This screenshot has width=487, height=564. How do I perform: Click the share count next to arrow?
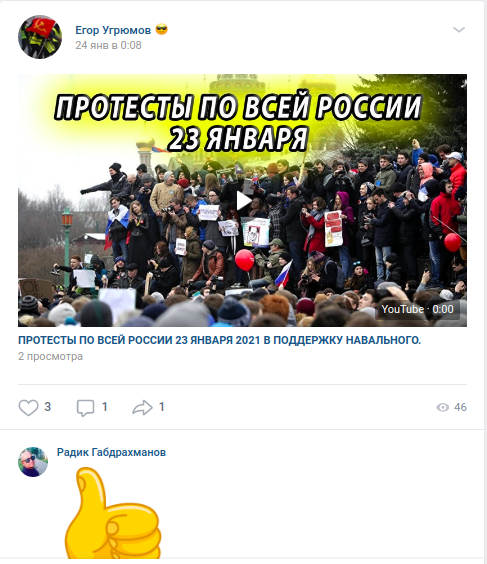click(x=162, y=407)
